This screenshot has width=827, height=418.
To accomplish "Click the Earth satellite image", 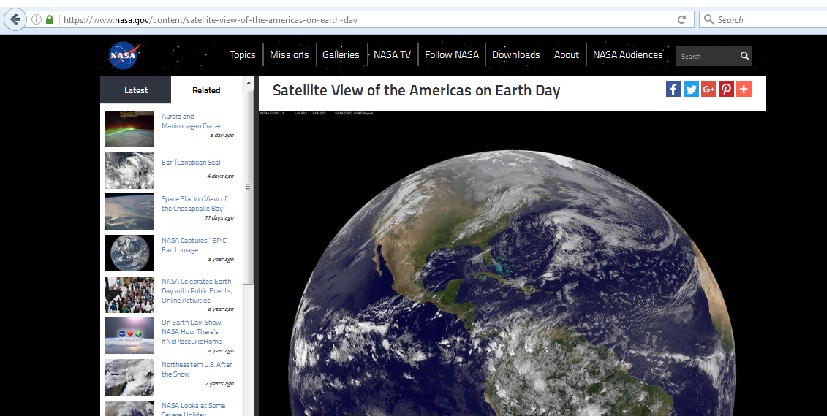I will click(512, 264).
